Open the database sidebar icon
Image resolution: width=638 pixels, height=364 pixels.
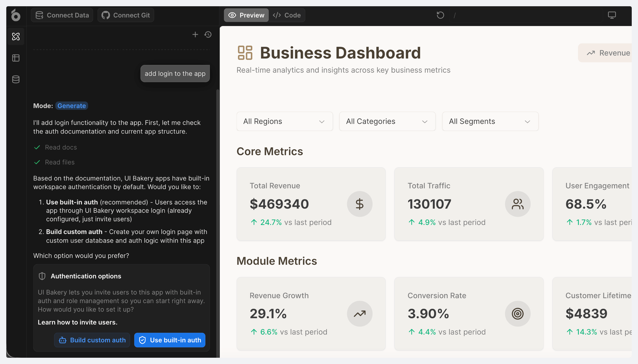click(16, 79)
